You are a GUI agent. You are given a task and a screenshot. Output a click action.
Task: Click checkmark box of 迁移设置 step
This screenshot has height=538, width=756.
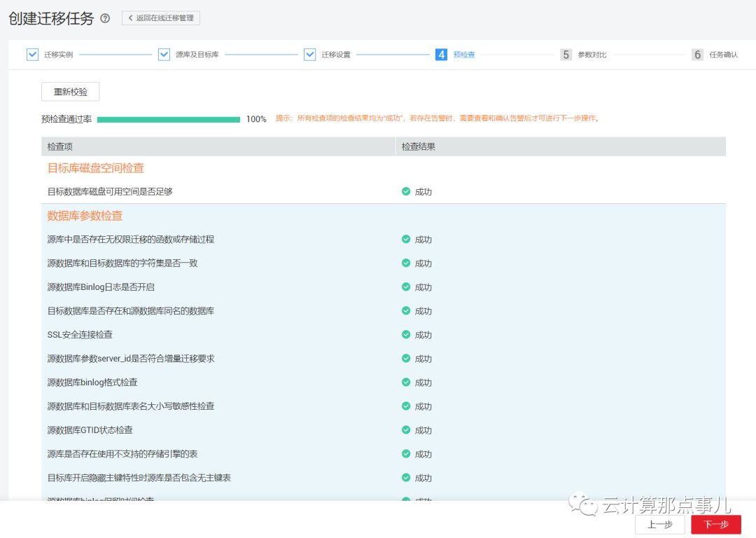tap(309, 54)
